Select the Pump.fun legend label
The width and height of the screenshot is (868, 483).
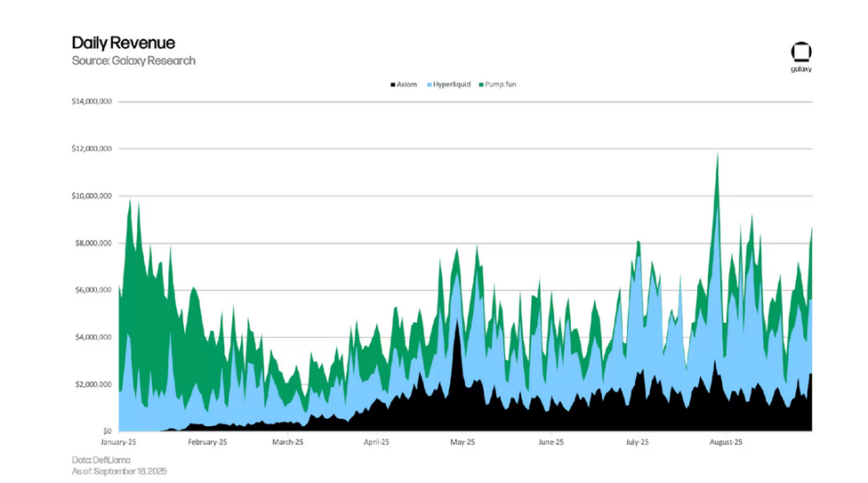(x=498, y=85)
